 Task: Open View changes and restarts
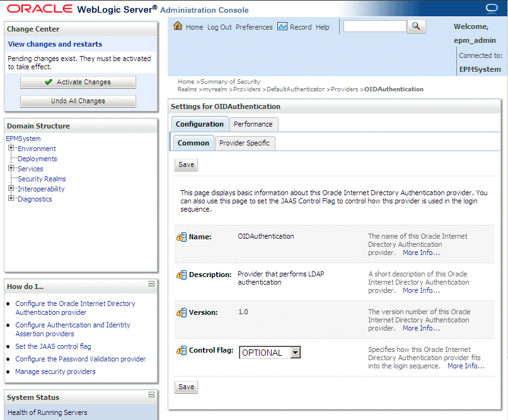coord(55,44)
